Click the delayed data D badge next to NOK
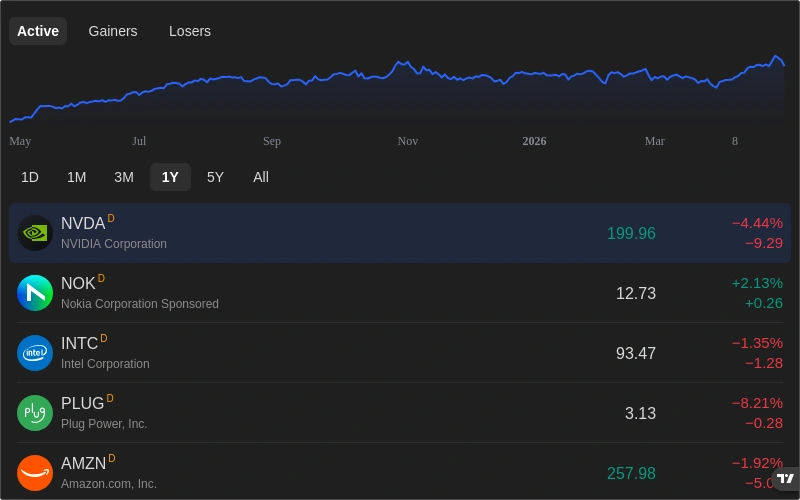Viewport: 800px width, 500px height. click(101, 278)
